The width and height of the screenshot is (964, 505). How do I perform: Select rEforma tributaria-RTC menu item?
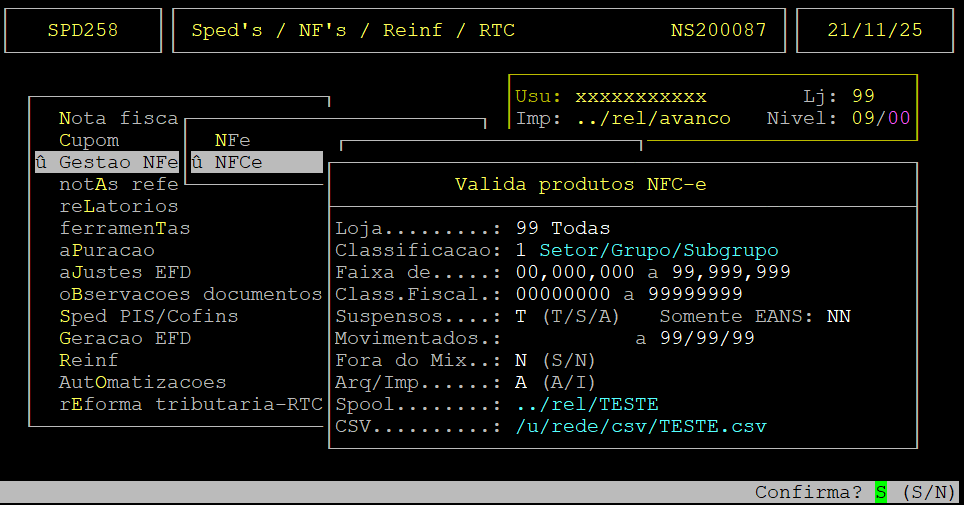190,404
